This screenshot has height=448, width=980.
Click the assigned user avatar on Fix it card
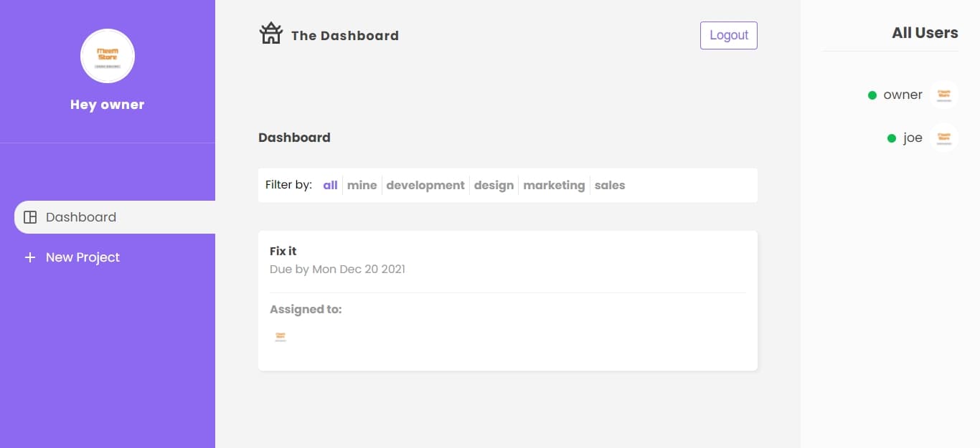tap(281, 336)
